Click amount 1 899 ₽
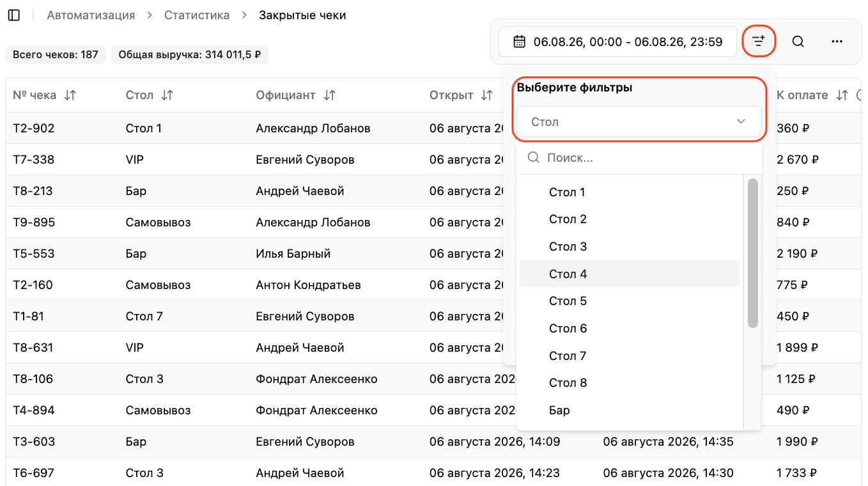 (797, 348)
